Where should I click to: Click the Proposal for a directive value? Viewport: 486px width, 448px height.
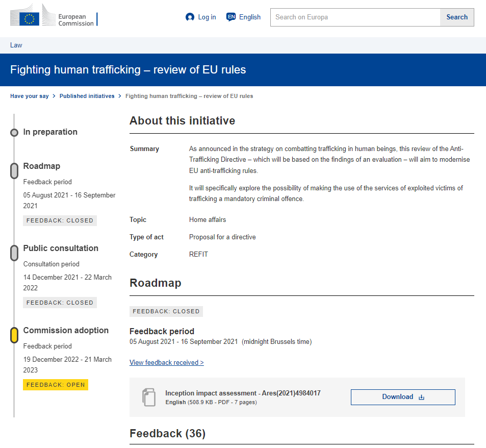[222, 237]
